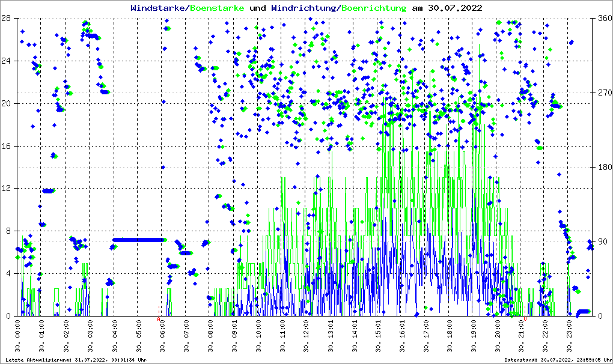Click the red sunset marker U near 21:00

pyautogui.click(x=525, y=318)
